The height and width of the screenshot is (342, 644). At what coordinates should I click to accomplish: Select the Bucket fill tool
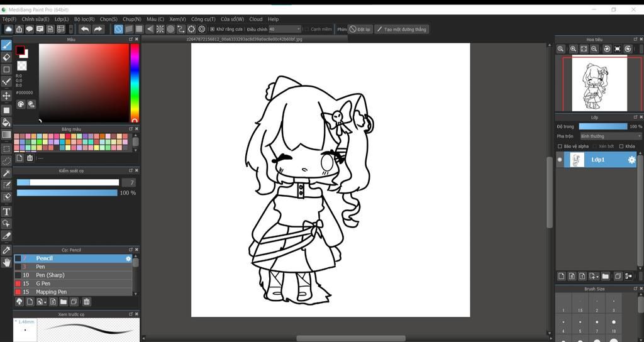6,122
